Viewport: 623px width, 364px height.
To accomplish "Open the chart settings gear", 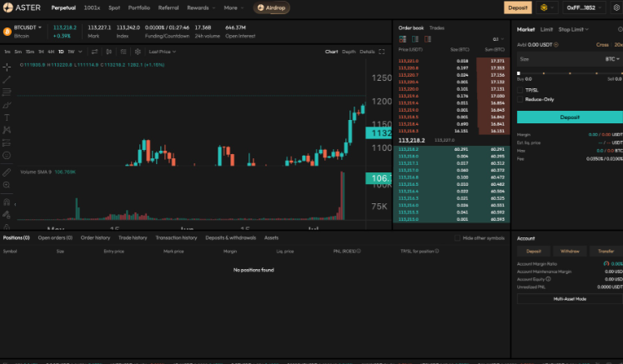I will (x=138, y=52).
